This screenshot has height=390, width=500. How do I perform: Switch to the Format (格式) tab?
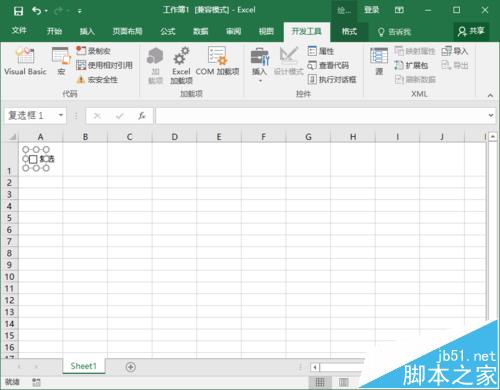(349, 32)
